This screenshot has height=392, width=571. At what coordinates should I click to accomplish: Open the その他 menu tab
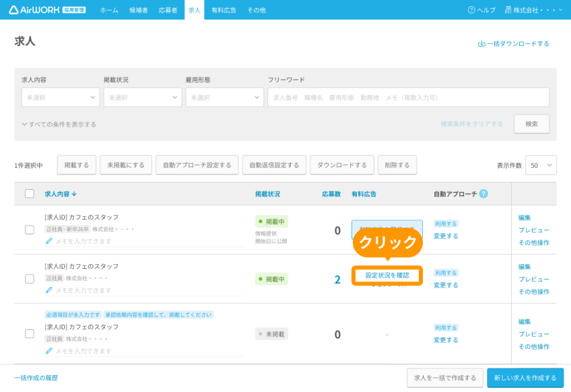point(257,10)
